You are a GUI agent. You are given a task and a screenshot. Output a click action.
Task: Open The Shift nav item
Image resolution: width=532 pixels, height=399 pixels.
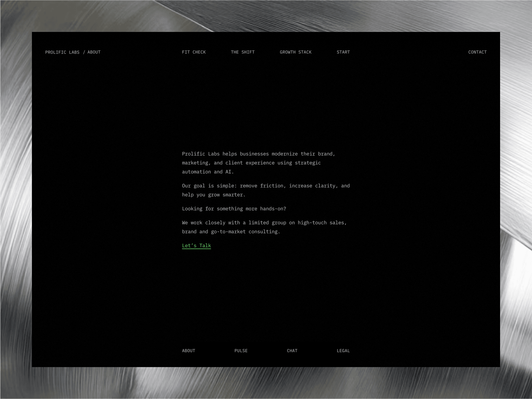pyautogui.click(x=243, y=52)
